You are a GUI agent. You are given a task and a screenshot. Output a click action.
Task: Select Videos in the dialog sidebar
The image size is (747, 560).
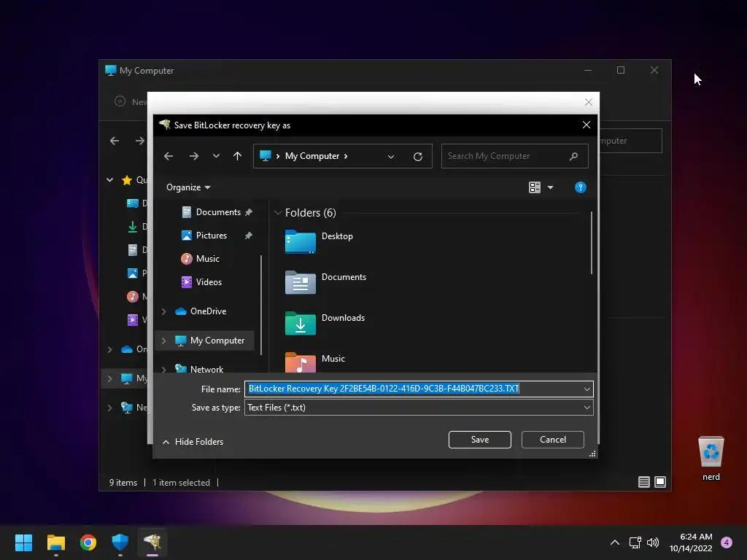(208, 282)
